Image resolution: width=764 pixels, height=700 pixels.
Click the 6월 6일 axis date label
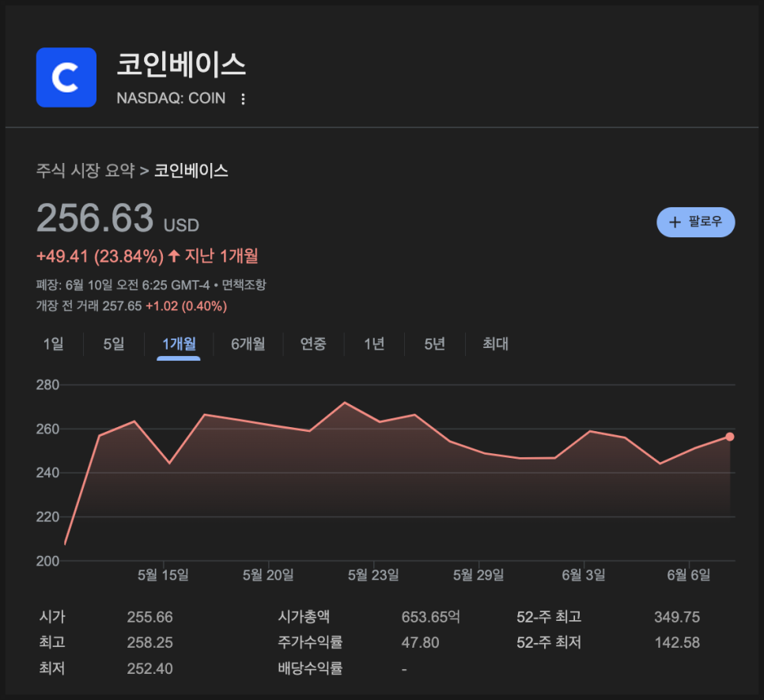click(x=689, y=575)
